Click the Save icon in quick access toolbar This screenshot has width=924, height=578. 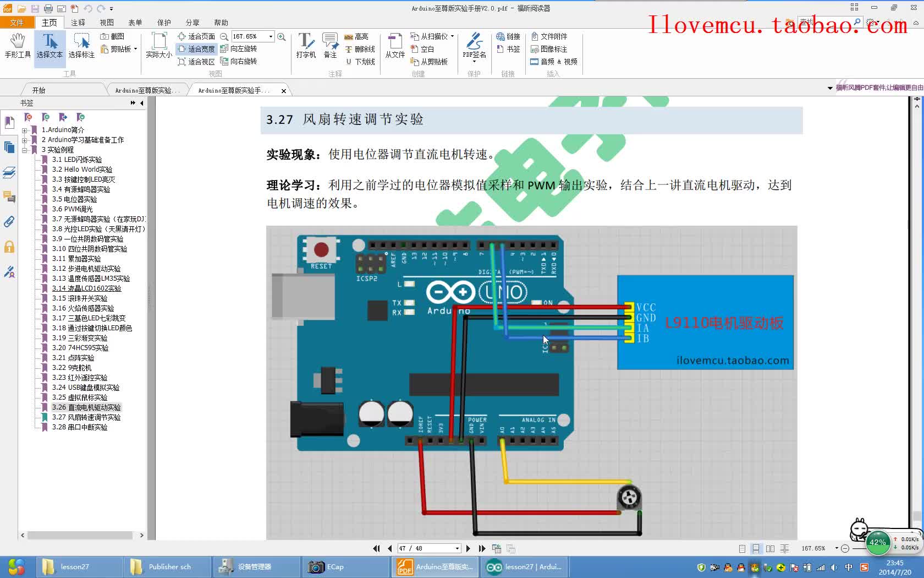(x=35, y=9)
